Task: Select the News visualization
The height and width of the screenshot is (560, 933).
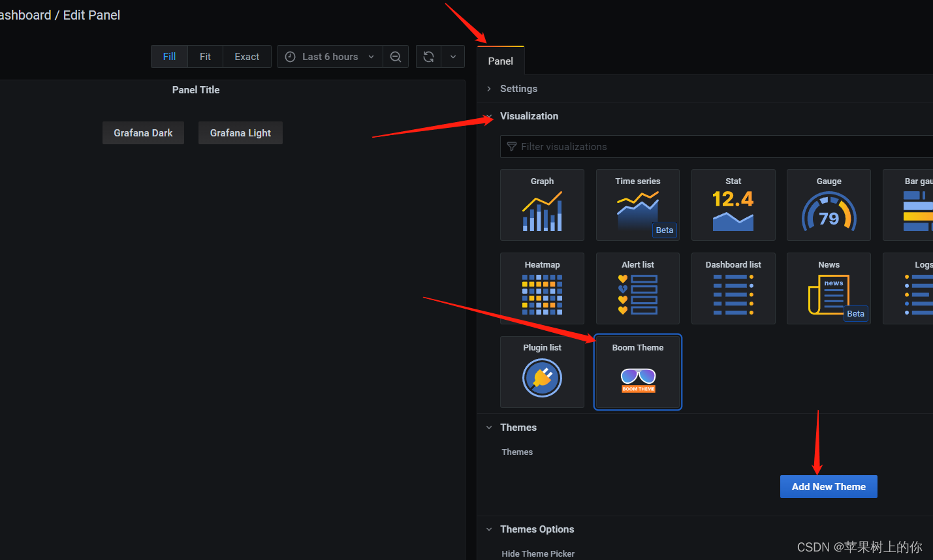Action: point(829,288)
